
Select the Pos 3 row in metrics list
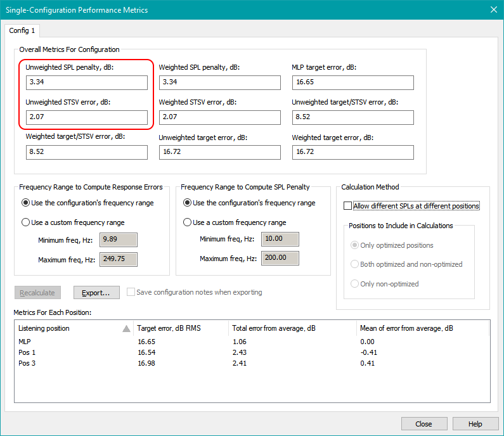pos(252,363)
